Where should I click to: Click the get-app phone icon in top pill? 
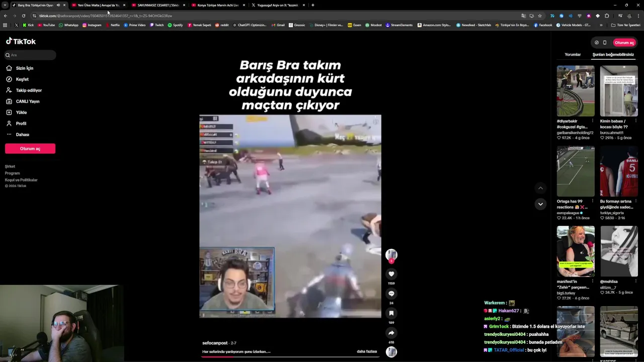tap(605, 43)
